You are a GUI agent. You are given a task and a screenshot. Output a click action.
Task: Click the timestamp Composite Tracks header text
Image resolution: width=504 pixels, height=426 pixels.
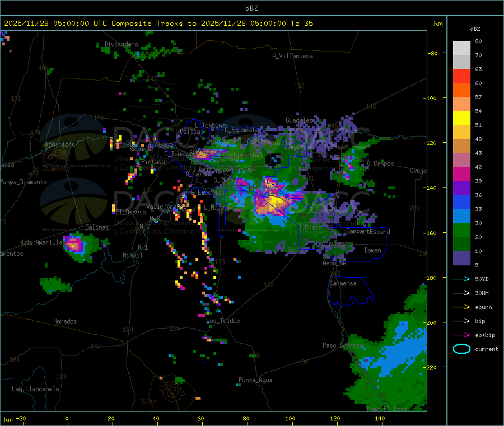pos(158,24)
